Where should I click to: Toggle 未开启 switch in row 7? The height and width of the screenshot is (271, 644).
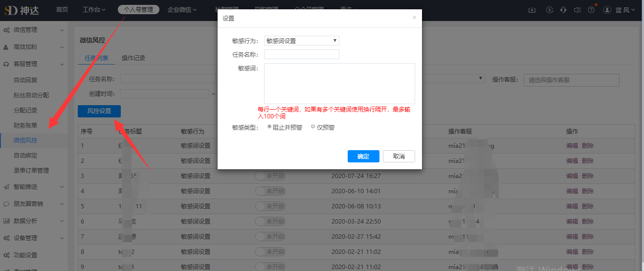[x=269, y=236]
